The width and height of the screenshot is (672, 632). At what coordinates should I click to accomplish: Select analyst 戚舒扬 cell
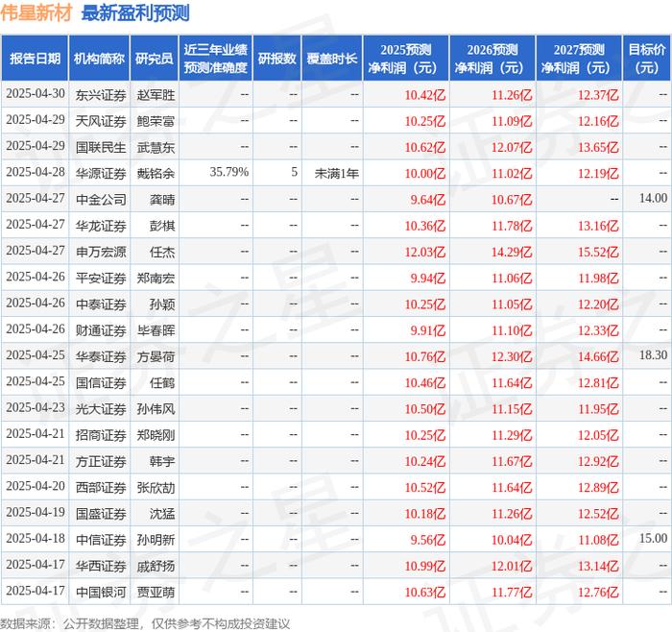pyautogui.click(x=156, y=566)
